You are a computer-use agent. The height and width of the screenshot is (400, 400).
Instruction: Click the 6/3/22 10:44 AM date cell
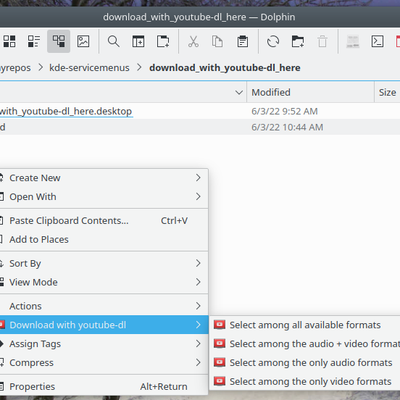click(x=287, y=127)
